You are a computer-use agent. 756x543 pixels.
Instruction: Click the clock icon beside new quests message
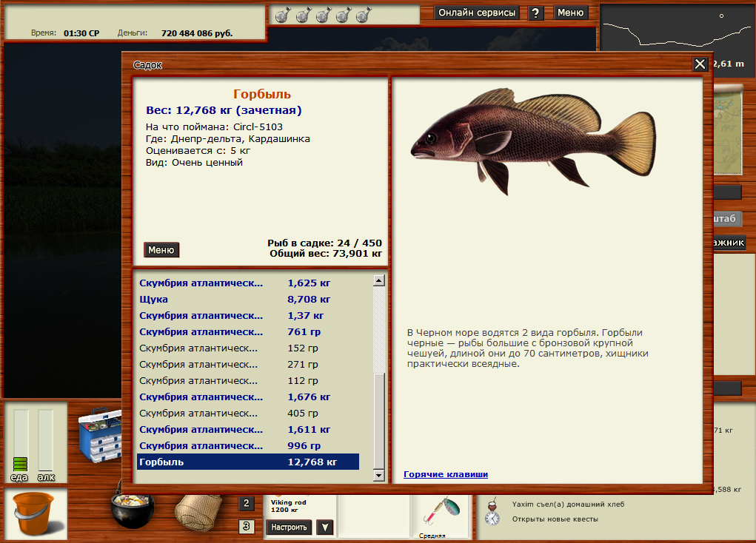click(x=492, y=519)
